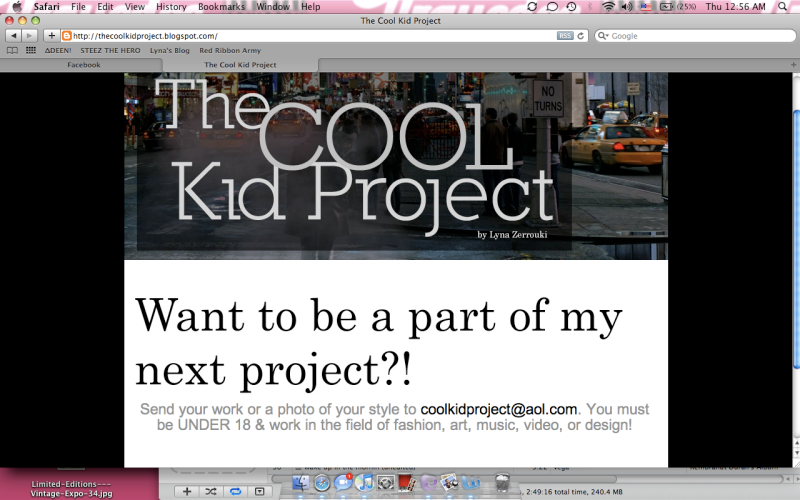Open the chat bubble menu bar icon

pos(552,7)
